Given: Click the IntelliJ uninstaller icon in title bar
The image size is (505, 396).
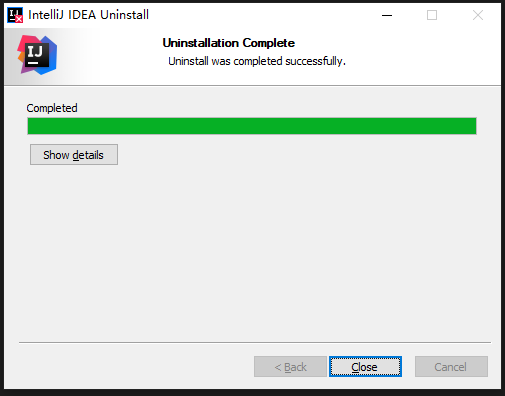Looking at the screenshot, I should pyautogui.click(x=15, y=15).
